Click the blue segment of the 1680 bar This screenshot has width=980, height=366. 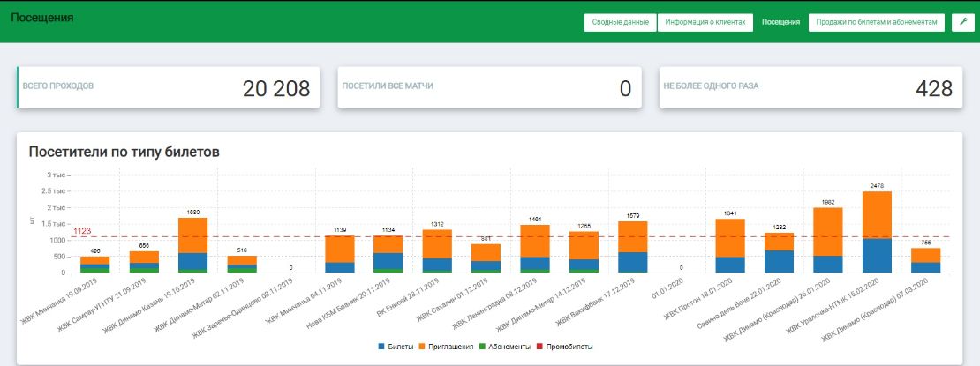point(192,262)
